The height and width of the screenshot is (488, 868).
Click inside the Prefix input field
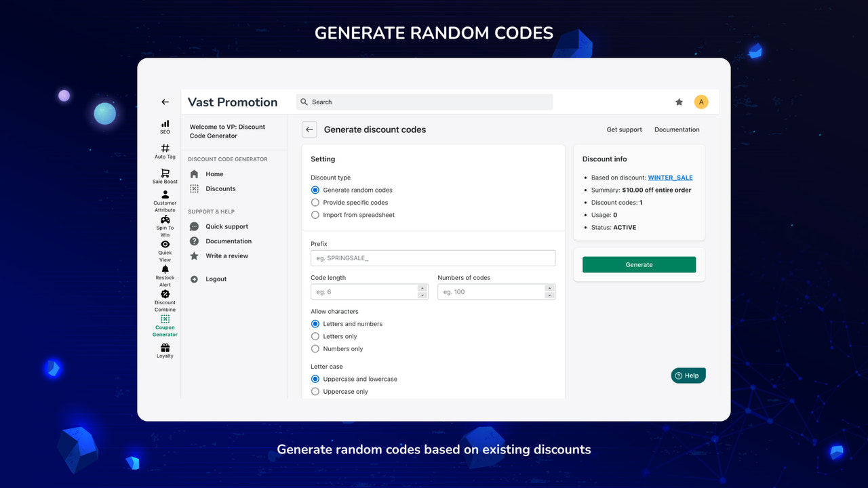(x=433, y=258)
